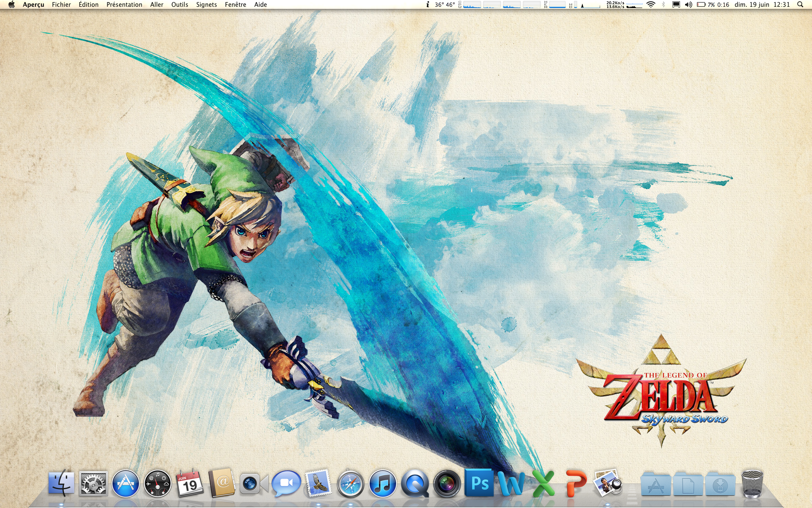
Task: Launch Microsoft Word icon
Action: [511, 483]
